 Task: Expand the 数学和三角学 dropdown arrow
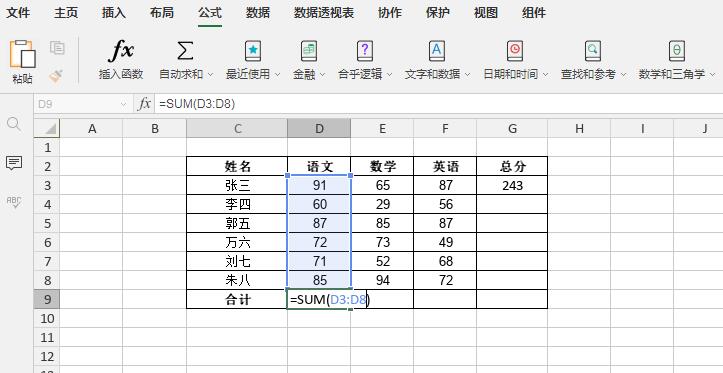712,74
